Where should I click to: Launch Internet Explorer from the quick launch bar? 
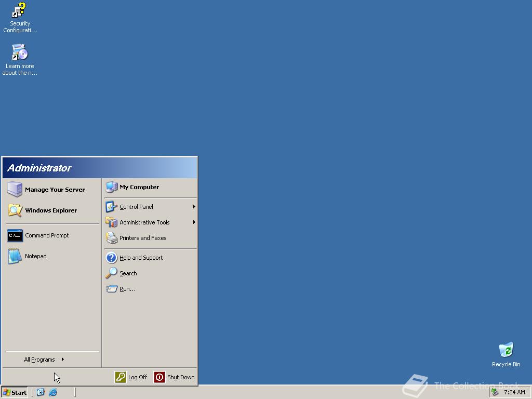(53, 393)
